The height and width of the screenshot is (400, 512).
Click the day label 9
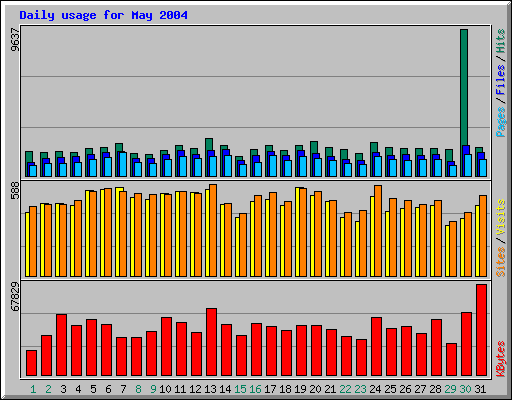click(x=153, y=389)
